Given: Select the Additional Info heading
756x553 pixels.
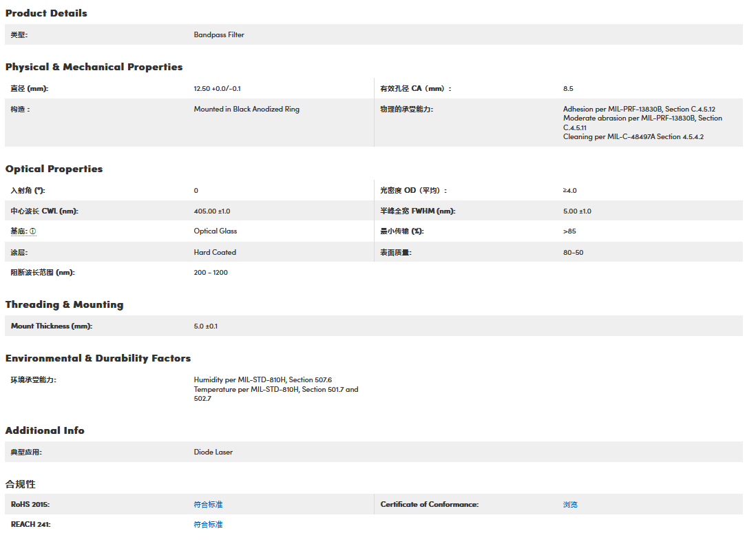Looking at the screenshot, I should coord(45,430).
